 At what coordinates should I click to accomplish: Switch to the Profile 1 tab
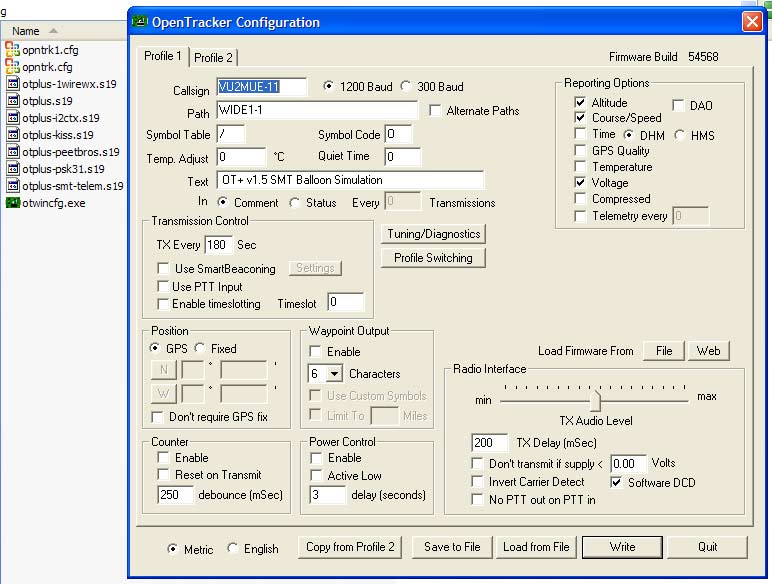tap(162, 56)
